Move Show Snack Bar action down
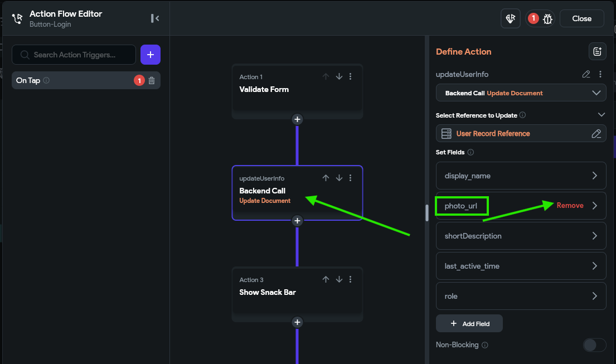This screenshot has width=616, height=364. click(339, 279)
